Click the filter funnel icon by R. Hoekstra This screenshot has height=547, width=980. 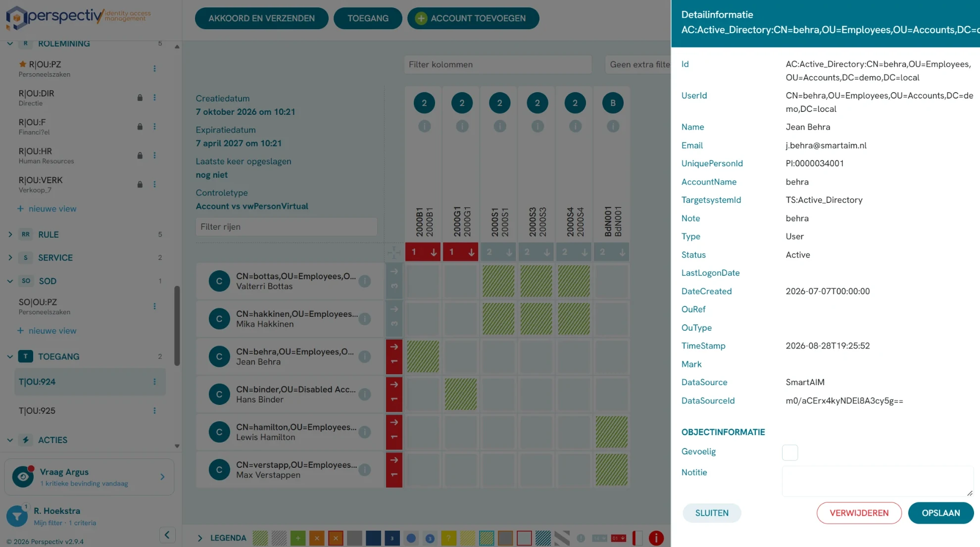coord(17,516)
